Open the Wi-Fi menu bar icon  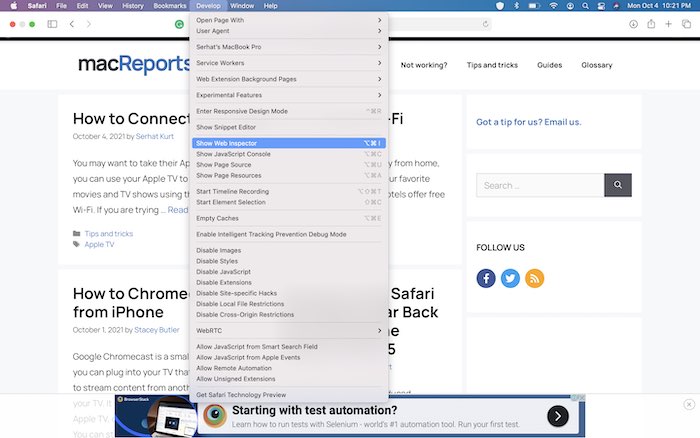coord(554,6)
